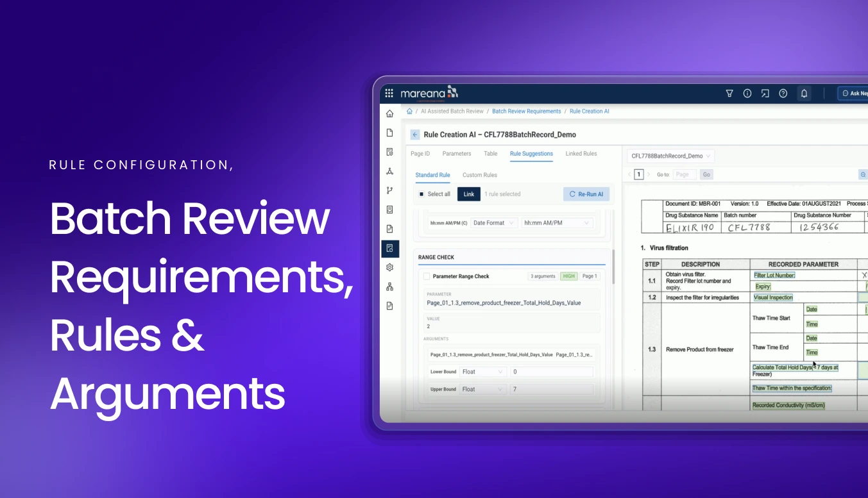The width and height of the screenshot is (868, 498).
Task: Open the text file icon above the highlighted item
Action: click(389, 229)
